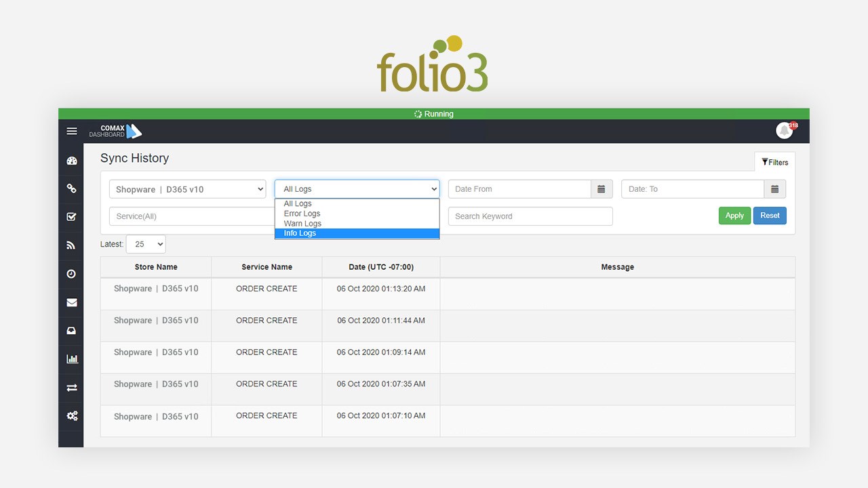The height and width of the screenshot is (488, 868).
Task: Toggle the hamburger menu icon
Action: coord(72,131)
